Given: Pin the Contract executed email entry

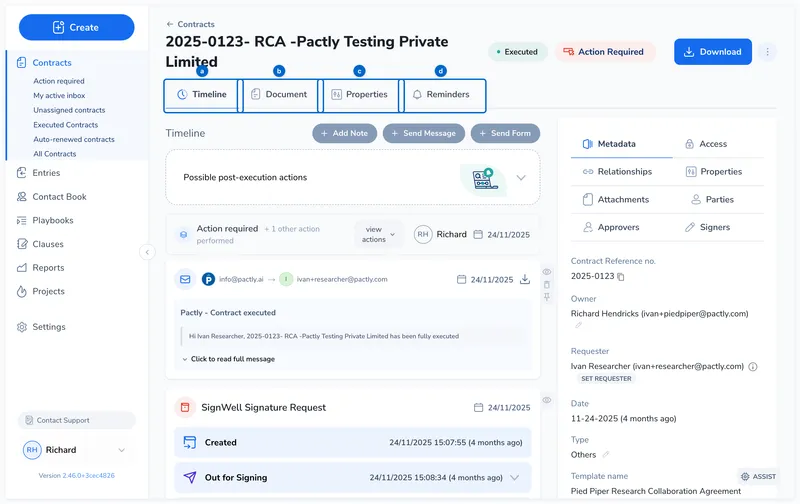Looking at the screenshot, I should pos(546,297).
